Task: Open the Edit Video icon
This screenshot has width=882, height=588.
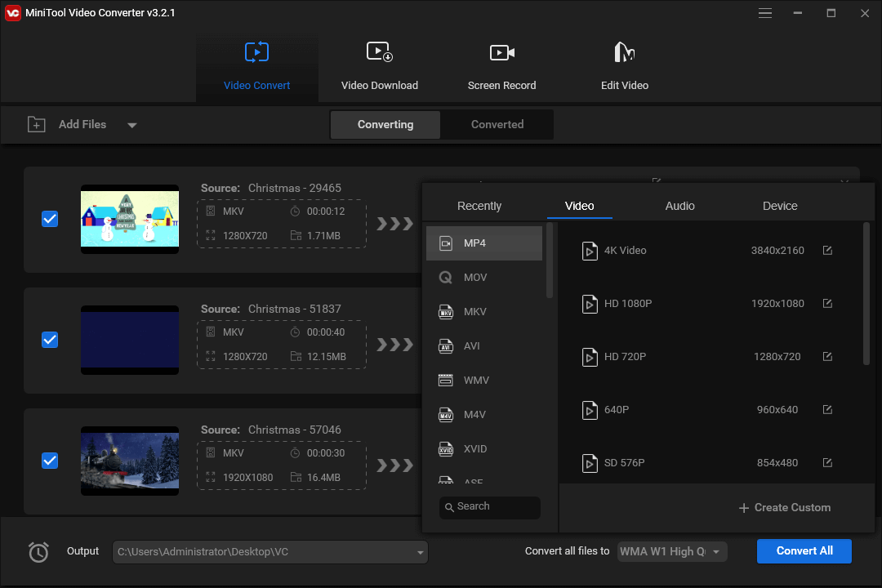Action: 625,52
